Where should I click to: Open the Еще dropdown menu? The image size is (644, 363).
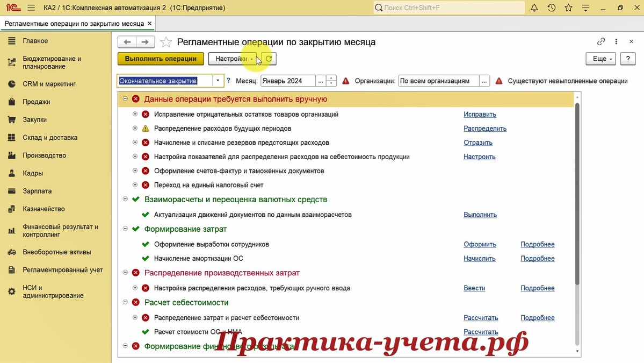600,59
